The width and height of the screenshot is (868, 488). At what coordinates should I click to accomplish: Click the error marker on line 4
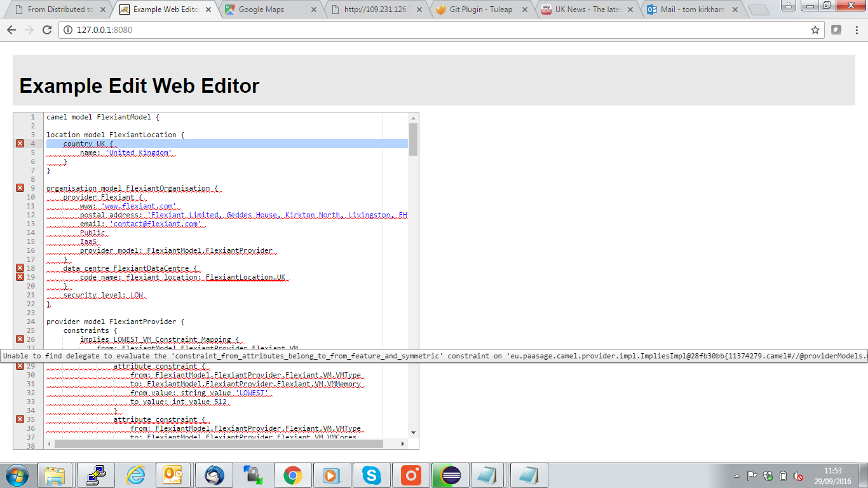(20, 144)
